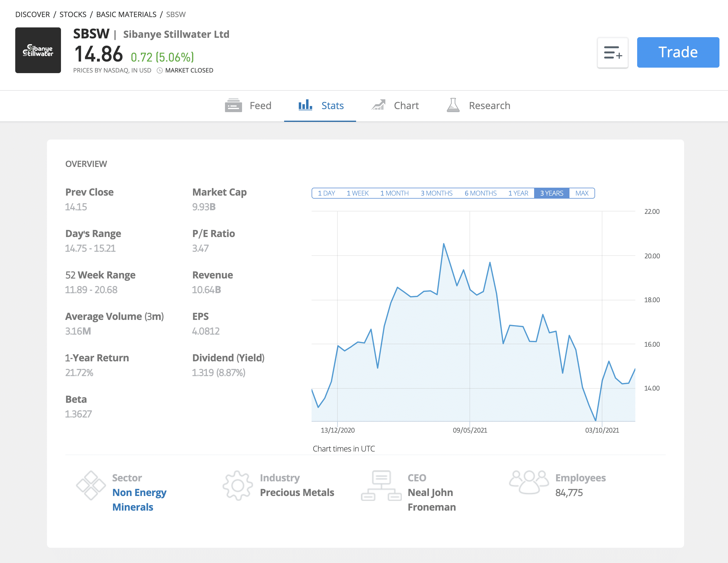This screenshot has width=728, height=563.
Task: Click the Market Cap value 9.93B
Action: click(x=204, y=207)
